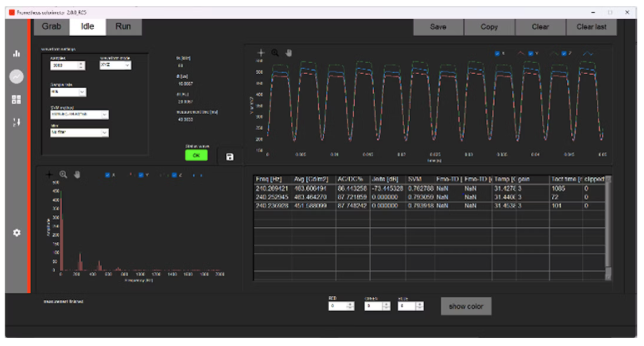Select zoom magnifier on waveform chart
The image size is (644, 346).
275,53
